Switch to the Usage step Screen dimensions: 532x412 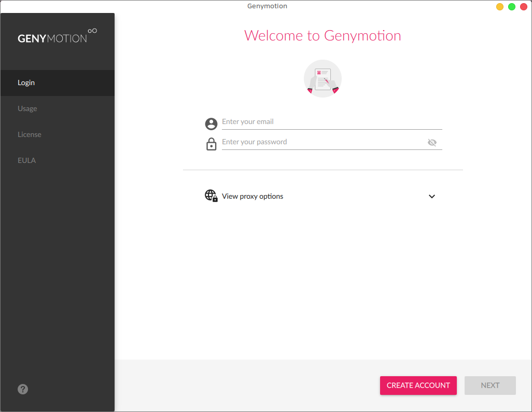pyautogui.click(x=27, y=108)
